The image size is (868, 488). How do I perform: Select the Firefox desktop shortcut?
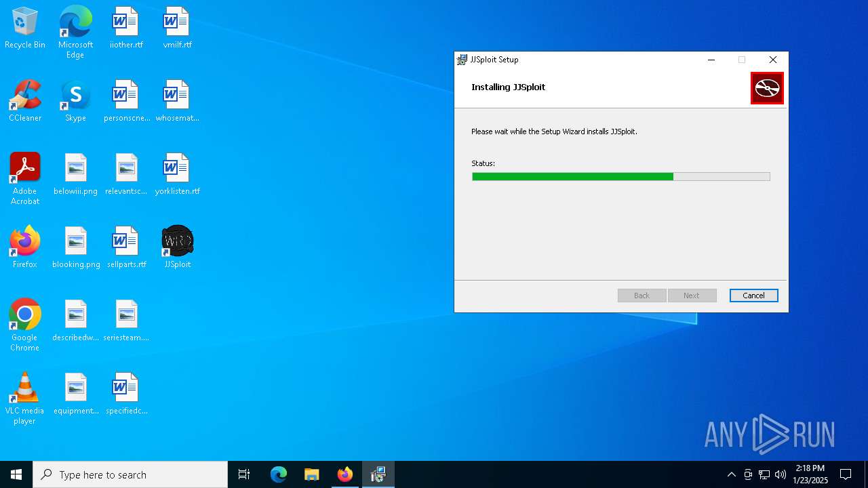25,248
